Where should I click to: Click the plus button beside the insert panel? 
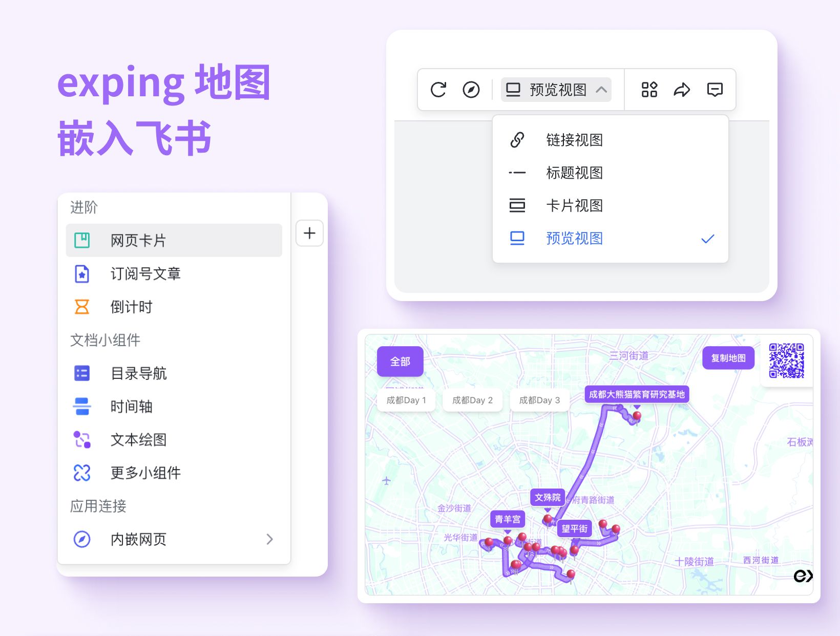coord(309,233)
